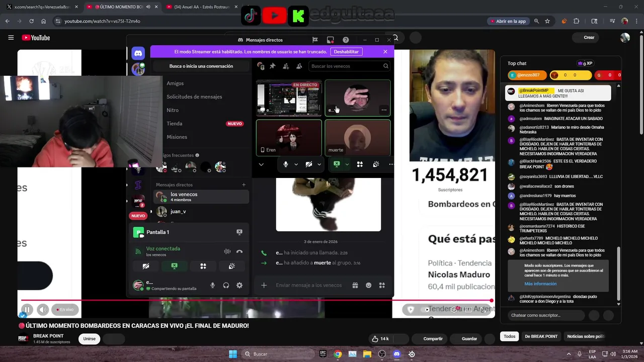Expand screen share options dropdown arrow
644x362 pixels.
click(x=347, y=164)
